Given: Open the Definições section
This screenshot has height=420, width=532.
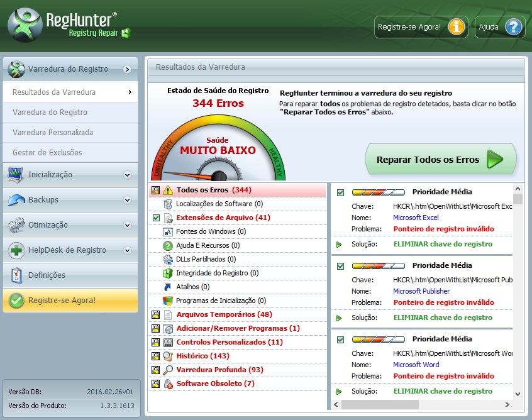Looking at the screenshot, I should coord(70,275).
